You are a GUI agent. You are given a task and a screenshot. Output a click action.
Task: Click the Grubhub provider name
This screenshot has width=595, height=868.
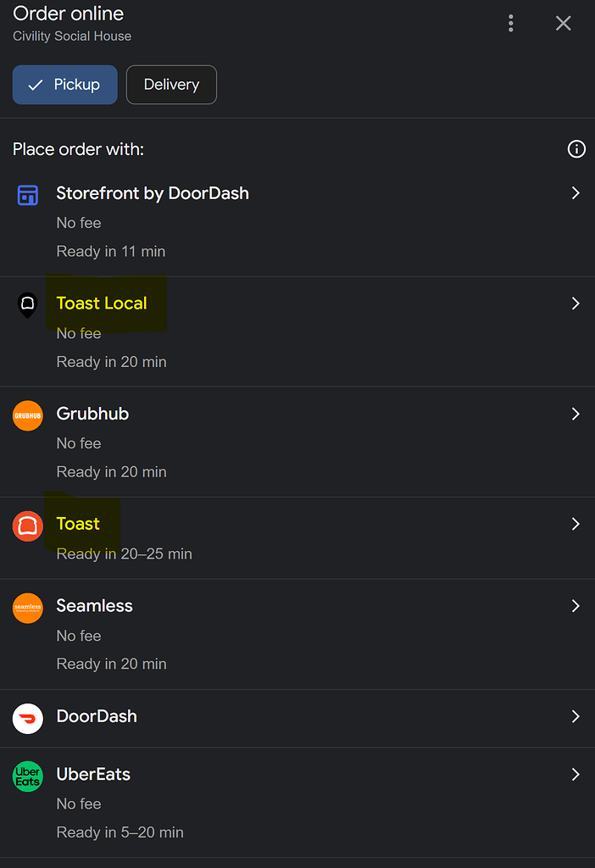click(x=92, y=414)
